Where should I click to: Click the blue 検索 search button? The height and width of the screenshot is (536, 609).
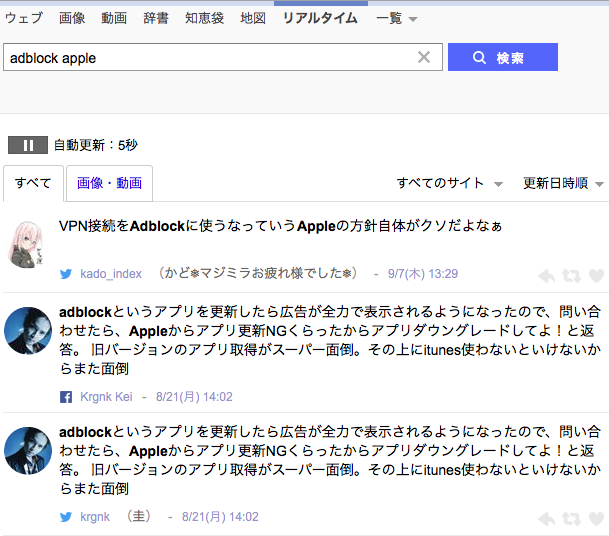click(x=503, y=57)
